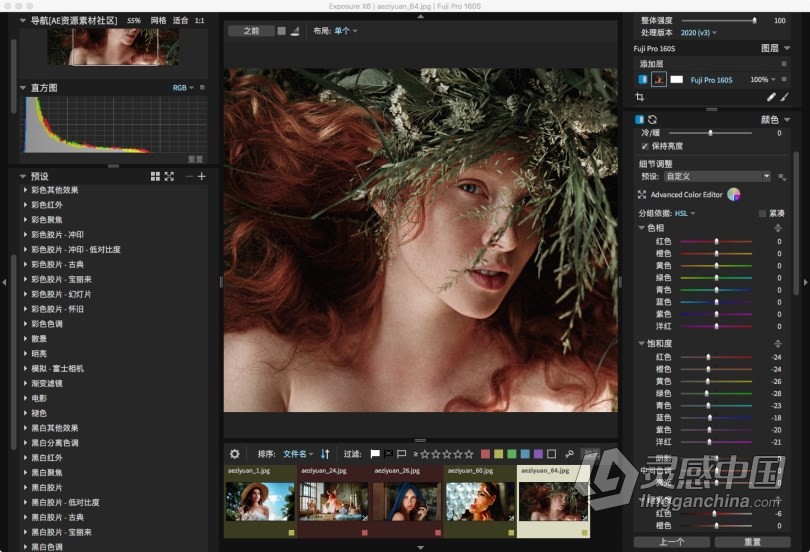Click 添加层 to add a layer
The height and width of the screenshot is (552, 810).
pos(651,64)
